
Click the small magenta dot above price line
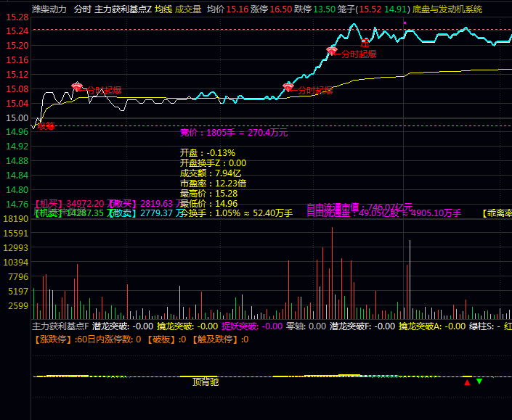click(405, 22)
